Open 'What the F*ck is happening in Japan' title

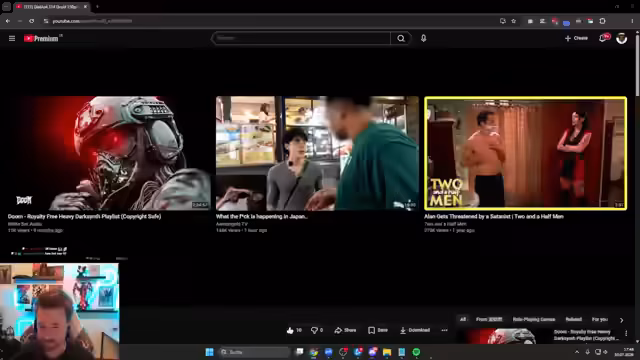click(x=262, y=217)
